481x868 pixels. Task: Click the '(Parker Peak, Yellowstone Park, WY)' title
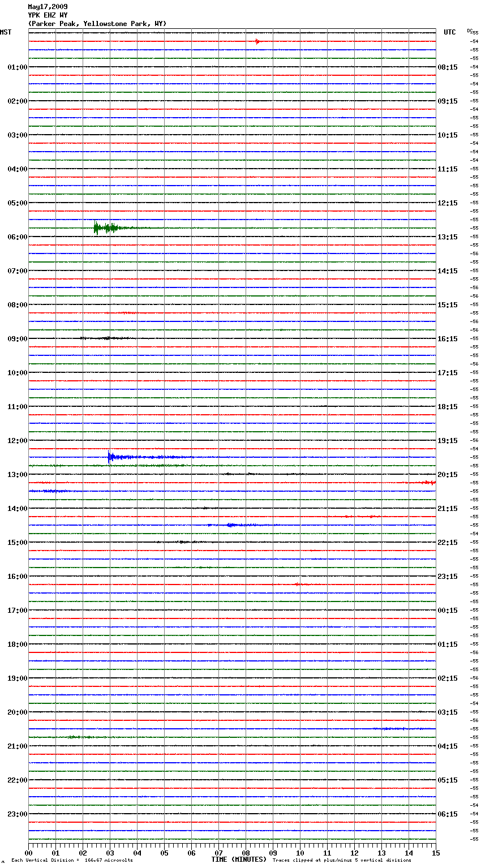click(x=97, y=24)
